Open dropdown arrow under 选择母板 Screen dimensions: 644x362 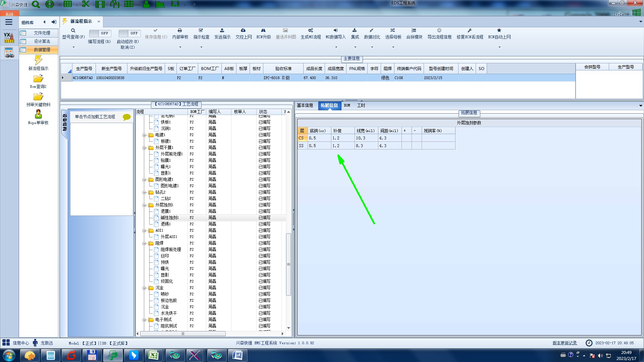point(393,47)
